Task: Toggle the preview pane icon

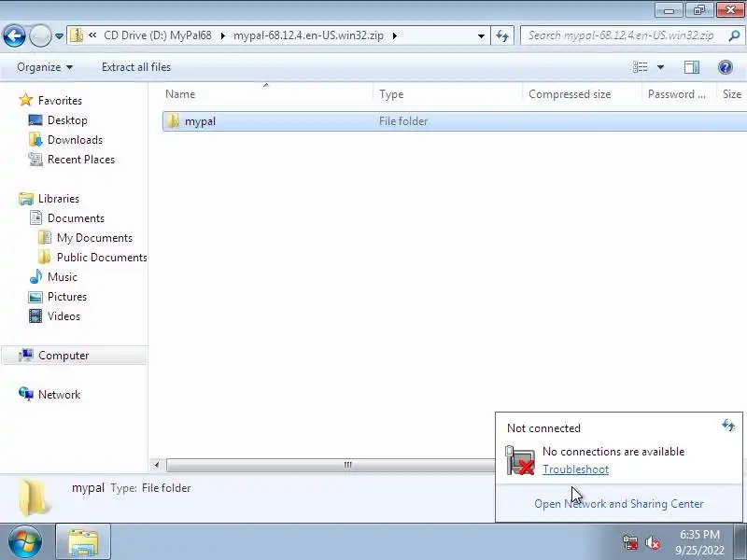Action: (x=691, y=67)
